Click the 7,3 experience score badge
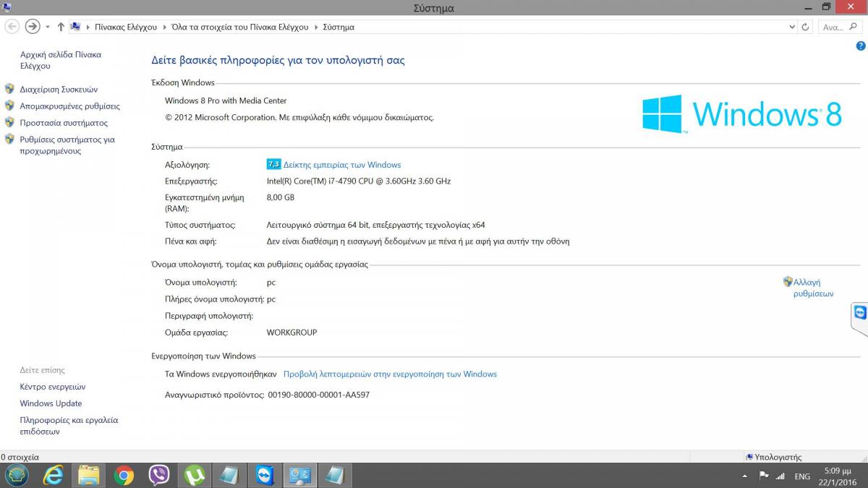Viewport: 868px width, 488px height. tap(273, 164)
